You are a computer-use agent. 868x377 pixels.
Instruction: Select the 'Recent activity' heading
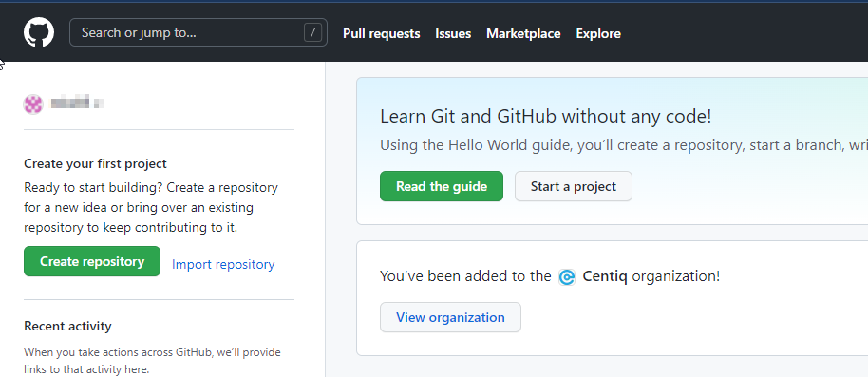point(67,326)
